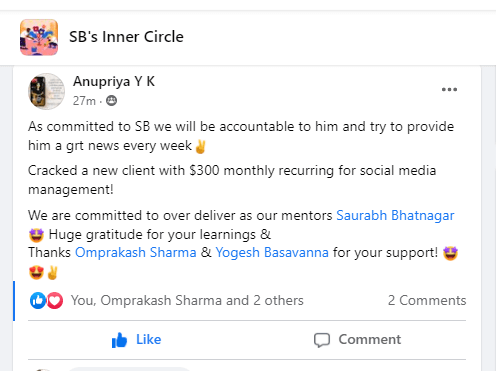Open Omprakash Sharma's tagged profile link
The height and width of the screenshot is (371, 496).
pyautogui.click(x=136, y=253)
